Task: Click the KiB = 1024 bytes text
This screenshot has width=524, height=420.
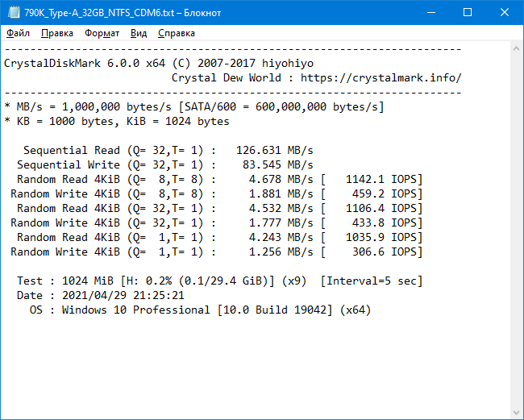Action: click(178, 121)
